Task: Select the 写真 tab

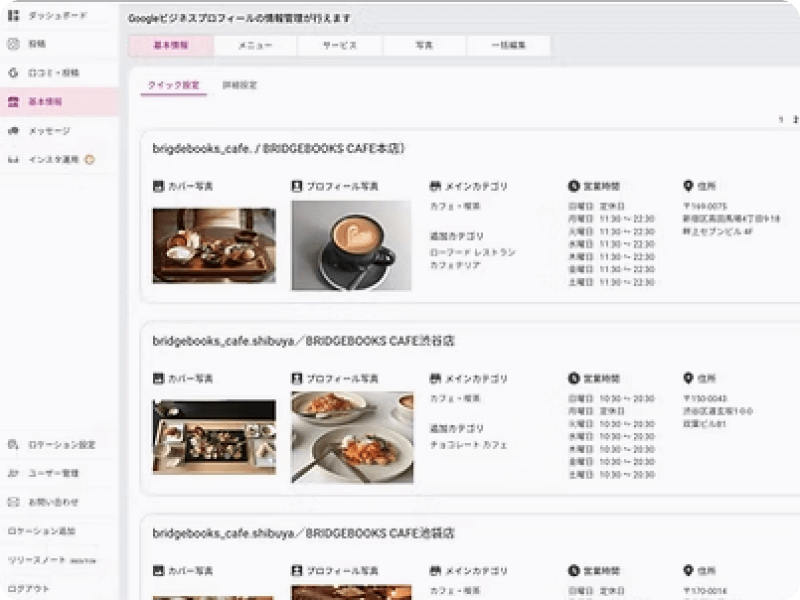Action: click(x=425, y=46)
